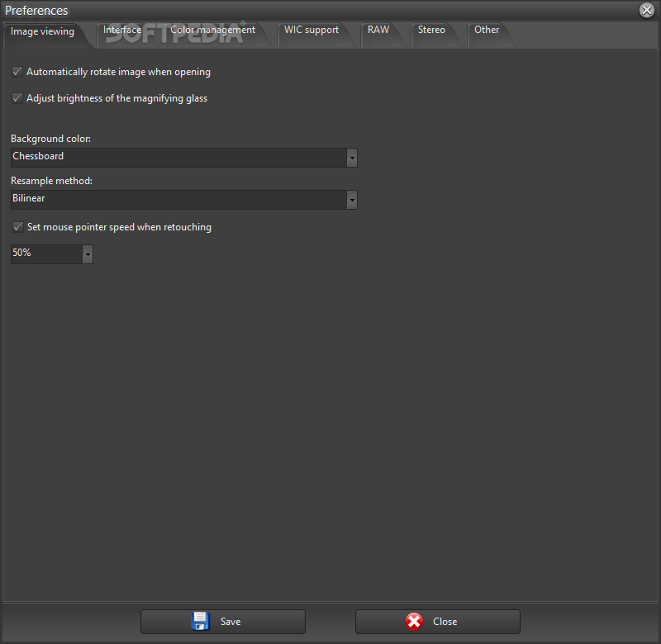The height and width of the screenshot is (644, 661).
Task: Click the arrow of the Background color combo
Action: point(352,158)
